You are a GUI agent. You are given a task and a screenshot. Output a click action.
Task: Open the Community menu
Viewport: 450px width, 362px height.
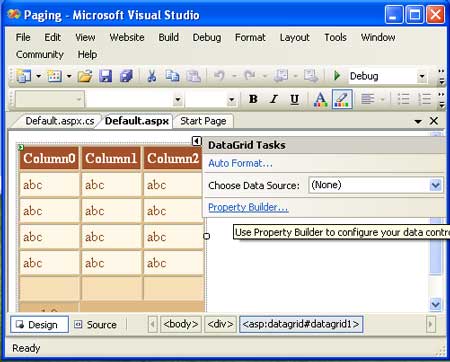click(40, 54)
